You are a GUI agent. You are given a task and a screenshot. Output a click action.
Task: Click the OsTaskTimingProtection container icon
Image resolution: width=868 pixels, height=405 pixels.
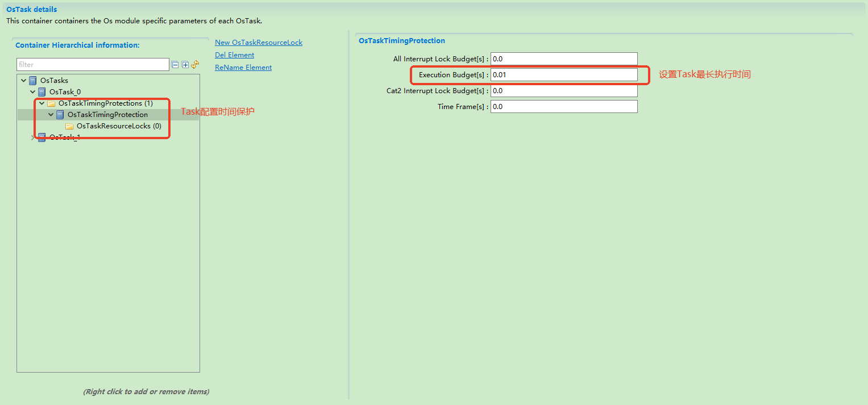tap(60, 115)
